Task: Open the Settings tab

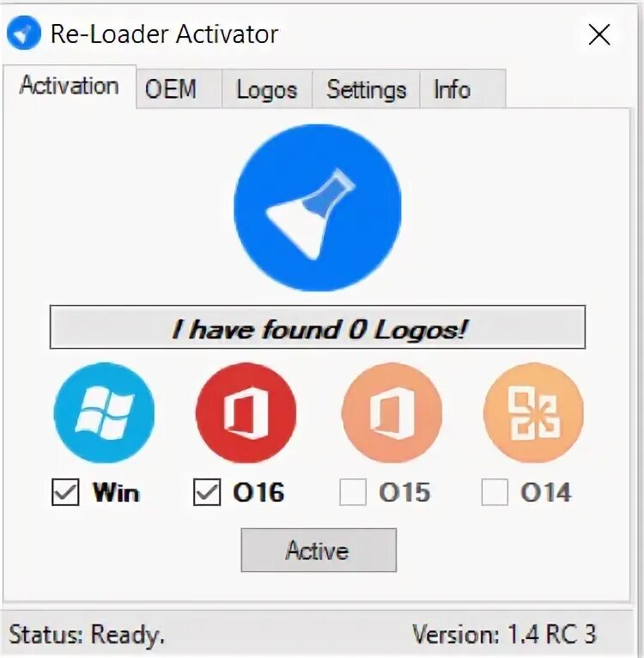Action: point(367,89)
